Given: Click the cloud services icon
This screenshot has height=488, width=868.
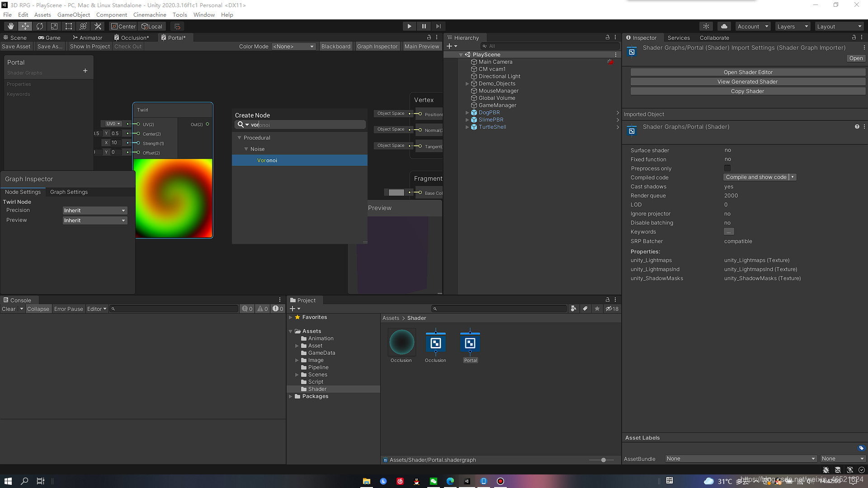Looking at the screenshot, I should pos(724,26).
